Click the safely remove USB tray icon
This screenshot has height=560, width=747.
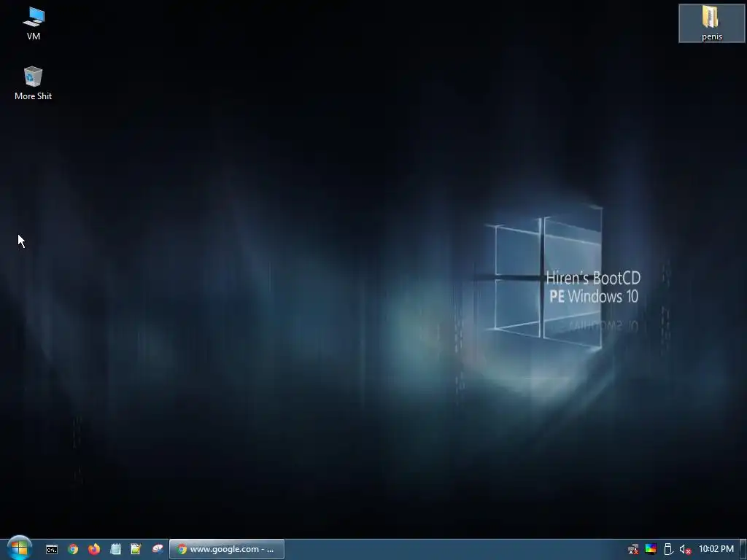tap(668, 549)
